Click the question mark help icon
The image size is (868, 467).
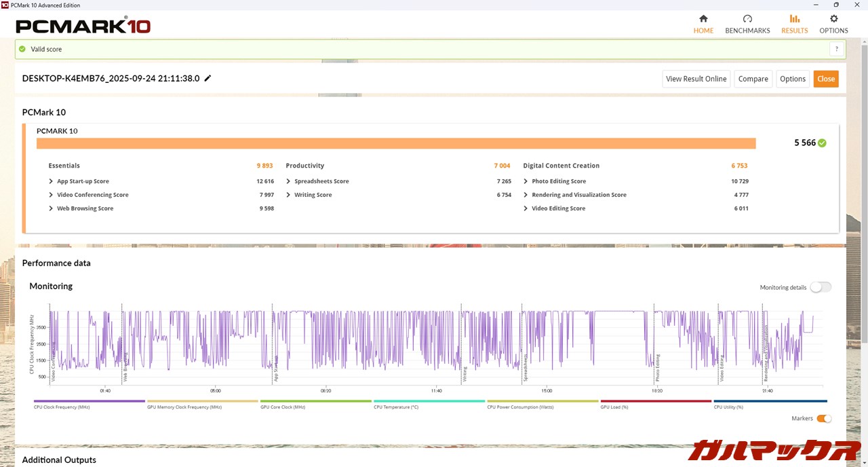point(837,49)
